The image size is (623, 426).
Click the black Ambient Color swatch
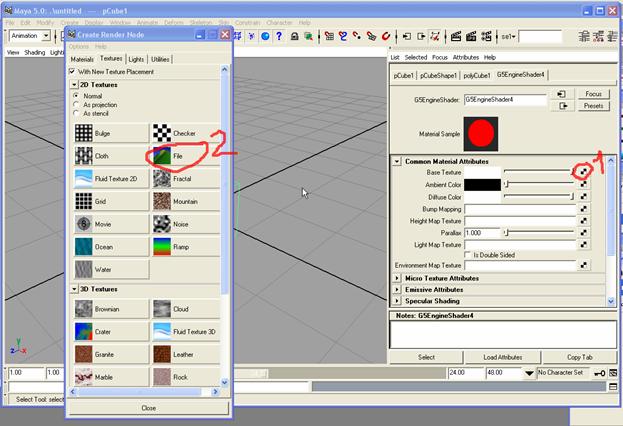482,184
